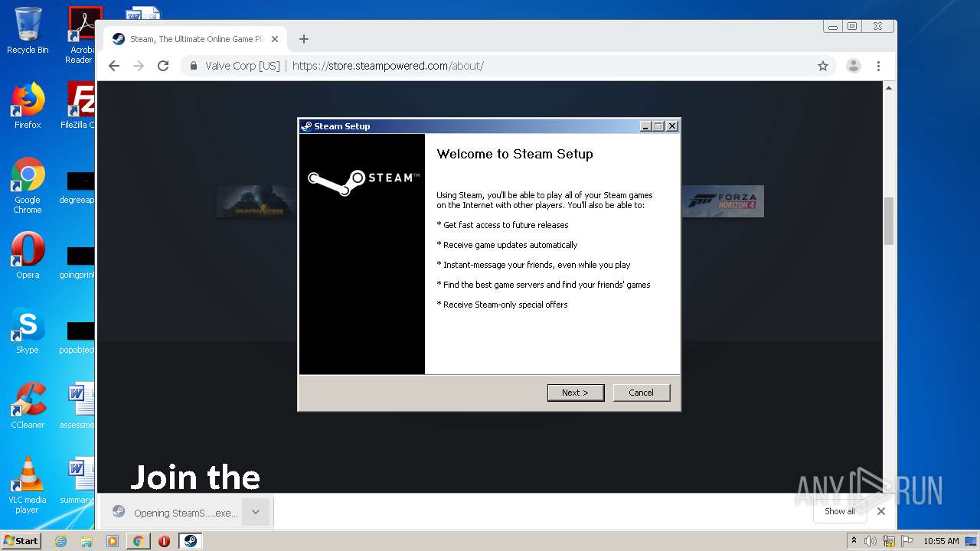Select the Acrobat Reader desktop shortcut

81,35
